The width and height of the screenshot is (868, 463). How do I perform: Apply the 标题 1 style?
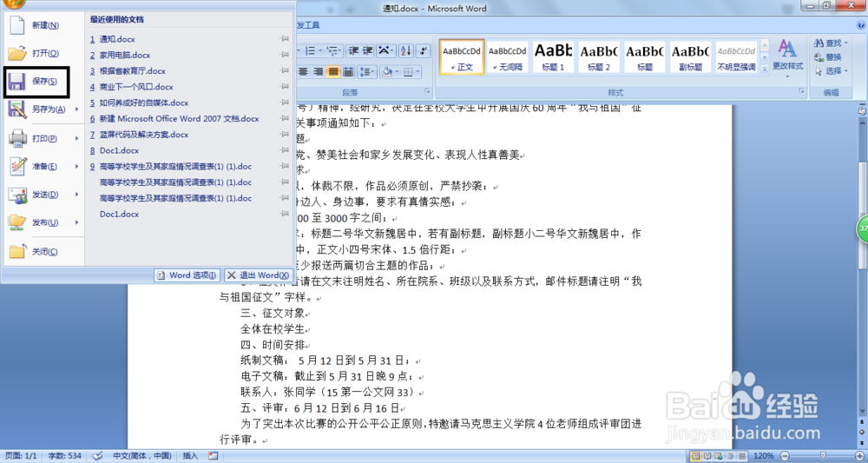(553, 56)
